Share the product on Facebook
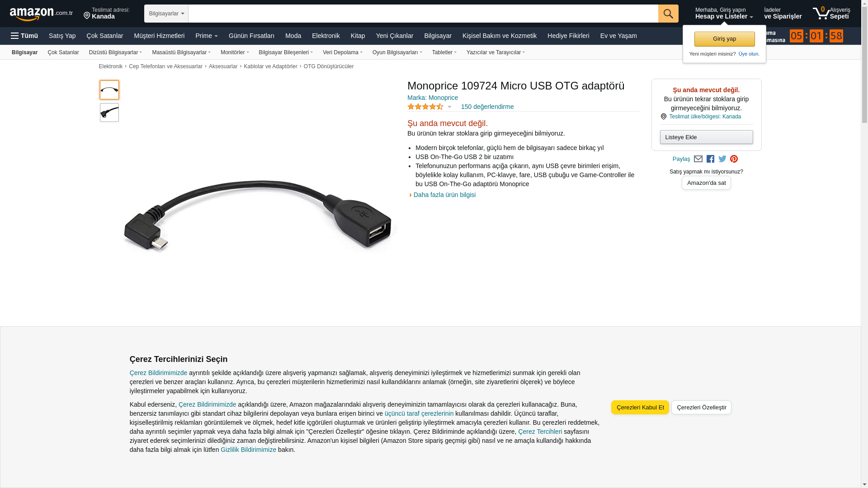 tap(710, 159)
